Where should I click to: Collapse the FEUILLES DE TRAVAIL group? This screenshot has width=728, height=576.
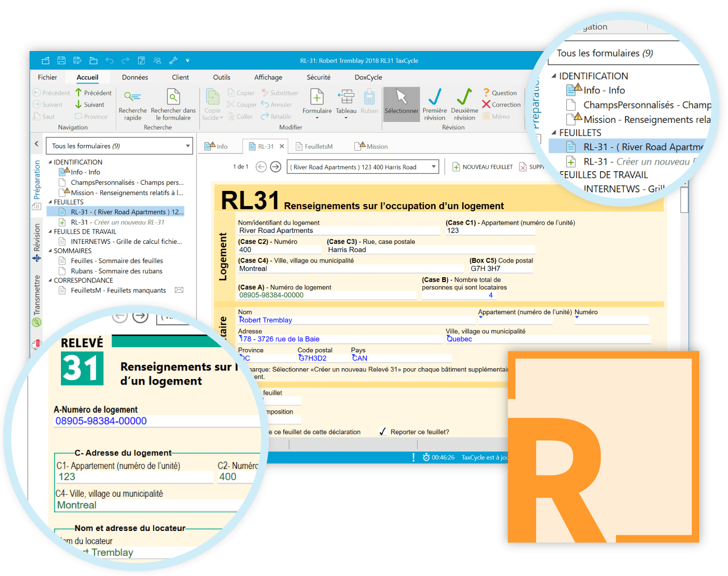coord(50,232)
